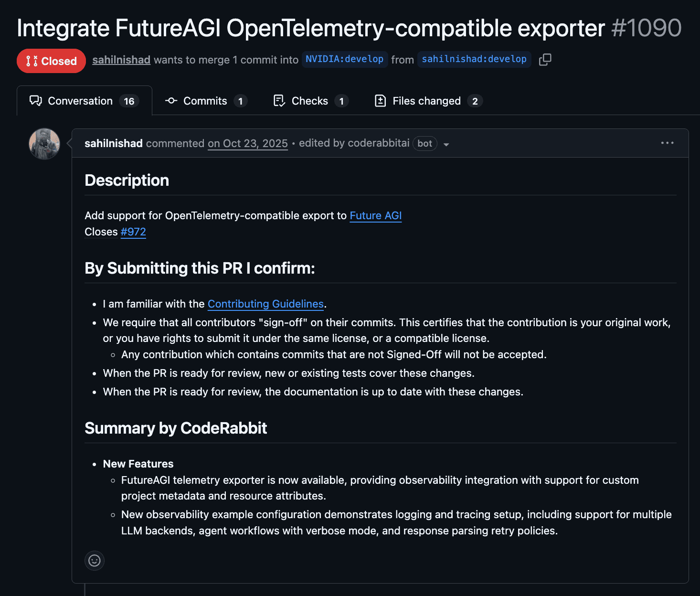Viewport: 700px width, 596px height.
Task: Copy the head branch name icon
Action: coord(545,60)
